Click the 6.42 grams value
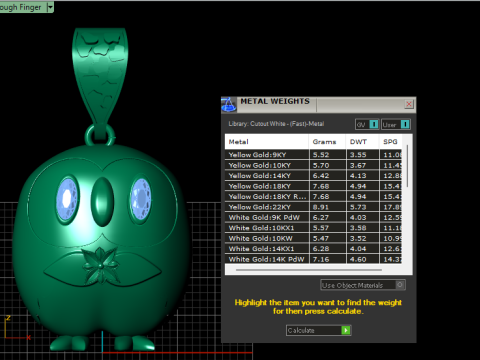Screen dimensions: 480x360 (x=321, y=176)
